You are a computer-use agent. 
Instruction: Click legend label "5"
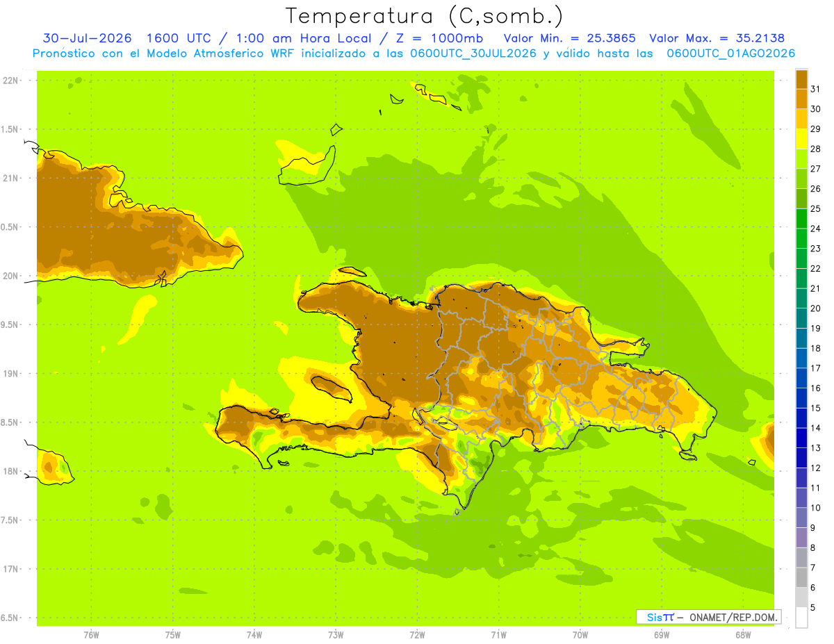coord(812,608)
